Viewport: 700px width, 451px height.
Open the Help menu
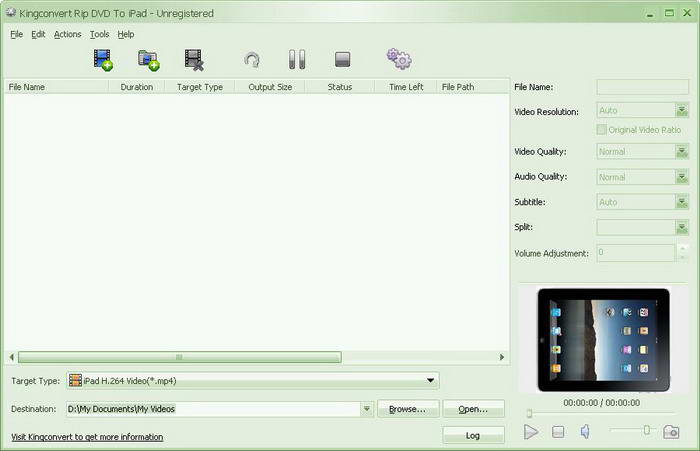coord(126,34)
